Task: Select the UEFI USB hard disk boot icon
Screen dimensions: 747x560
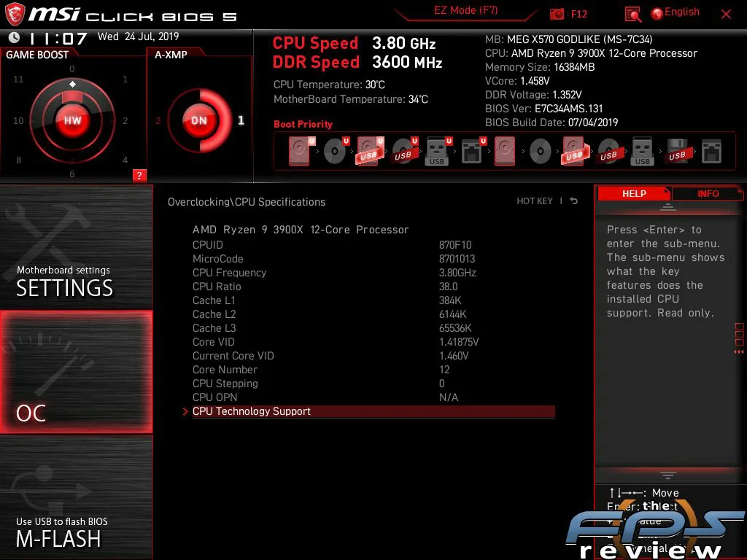Action: click(x=370, y=151)
